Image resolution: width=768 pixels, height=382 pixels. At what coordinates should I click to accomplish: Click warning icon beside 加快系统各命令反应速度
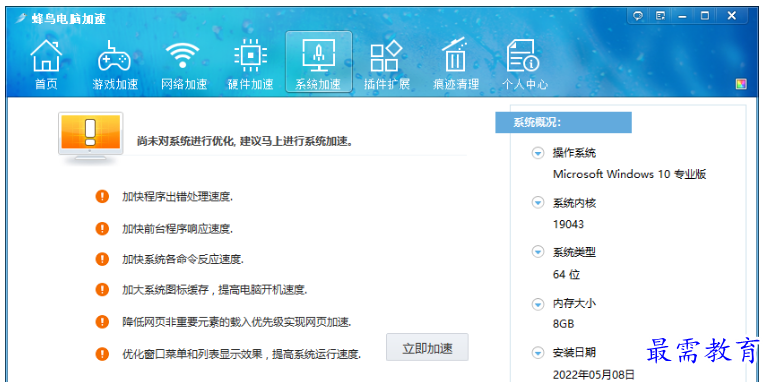[102, 259]
